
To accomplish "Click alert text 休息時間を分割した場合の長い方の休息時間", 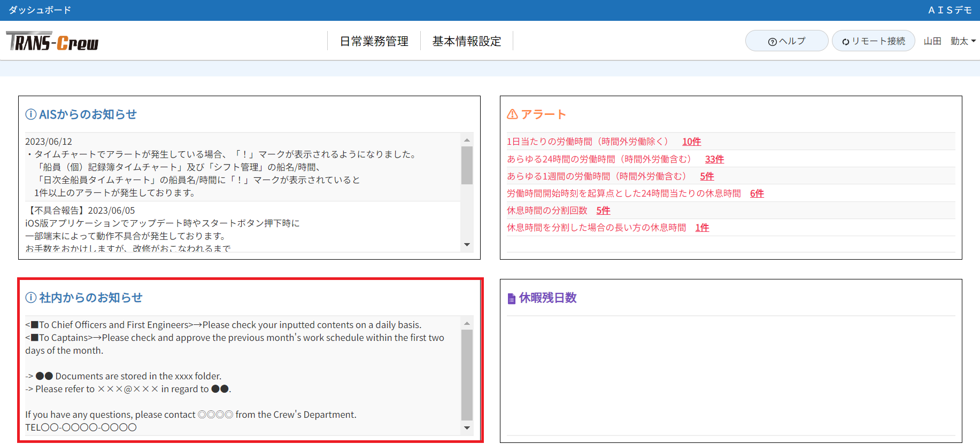I will click(597, 228).
